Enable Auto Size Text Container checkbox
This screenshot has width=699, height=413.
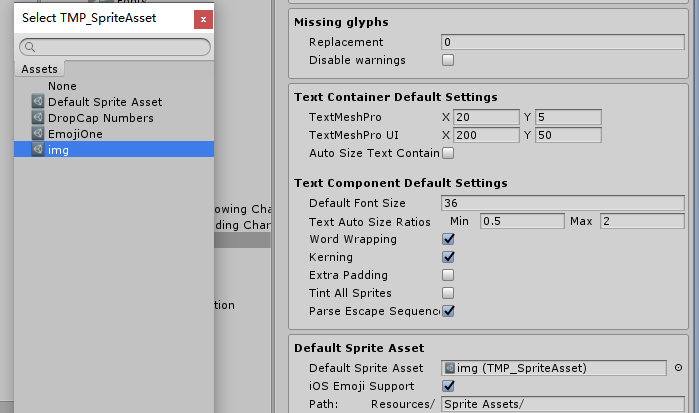[x=448, y=153]
